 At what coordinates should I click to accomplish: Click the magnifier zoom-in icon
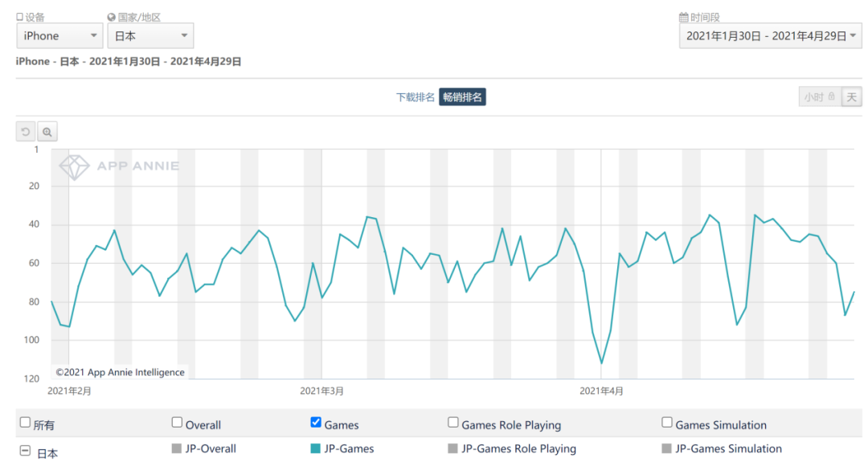tap(47, 132)
